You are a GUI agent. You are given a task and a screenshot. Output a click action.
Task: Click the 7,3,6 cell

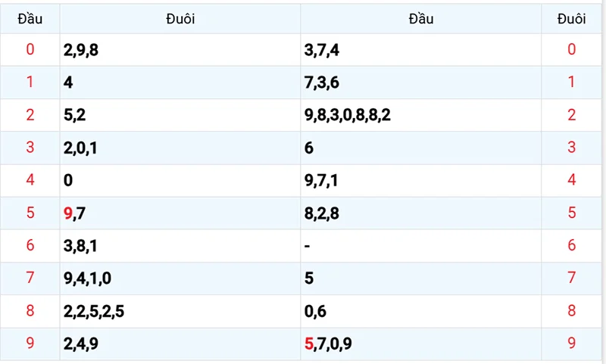321,83
